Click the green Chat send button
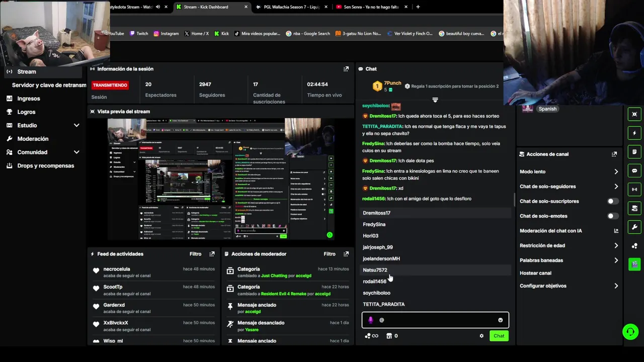 click(499, 336)
